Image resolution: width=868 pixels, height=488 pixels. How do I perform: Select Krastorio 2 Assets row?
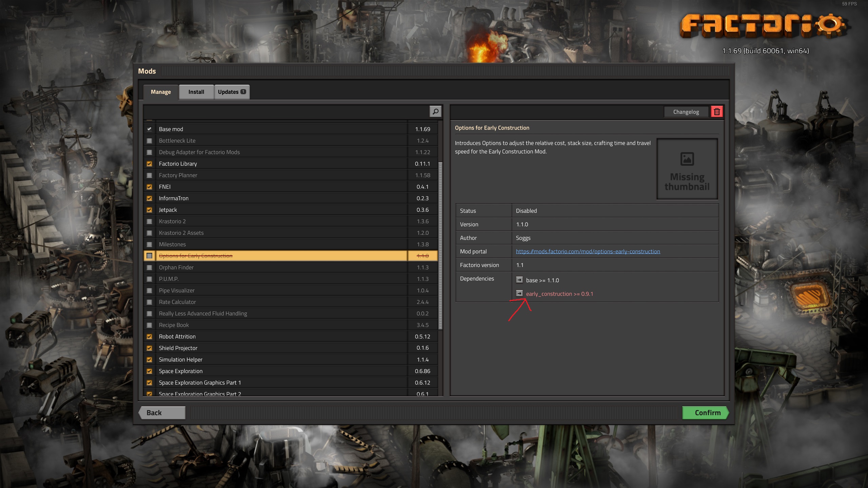290,233
